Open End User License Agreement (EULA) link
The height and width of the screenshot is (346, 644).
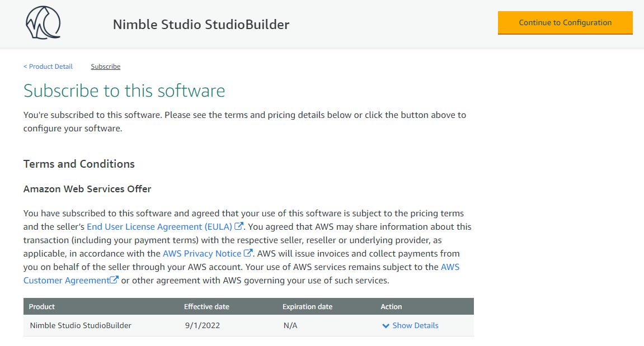click(x=159, y=226)
